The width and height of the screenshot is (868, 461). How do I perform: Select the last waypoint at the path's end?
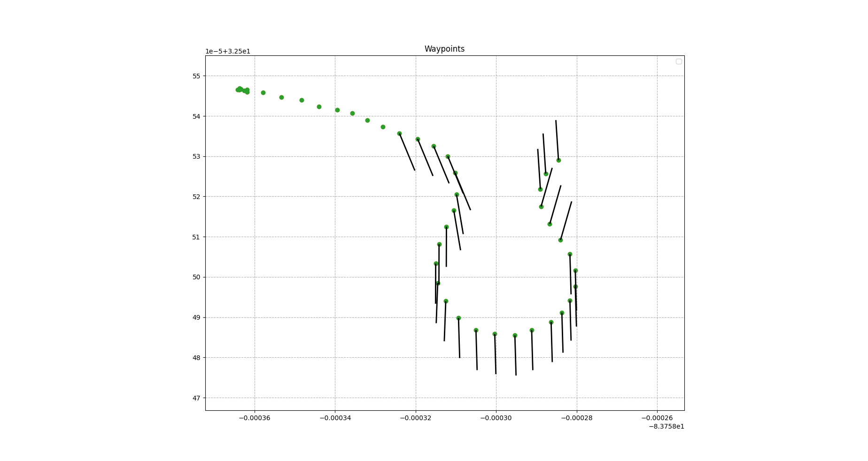558,160
